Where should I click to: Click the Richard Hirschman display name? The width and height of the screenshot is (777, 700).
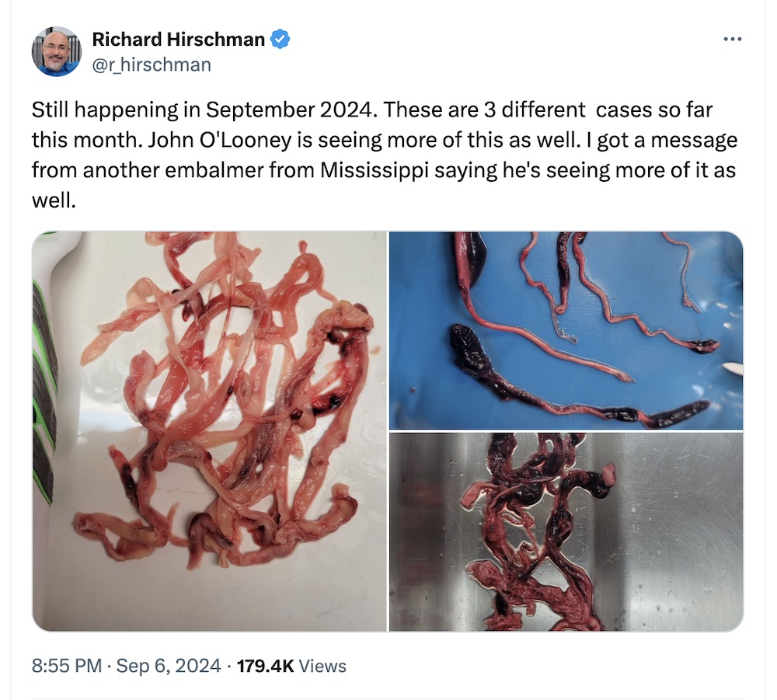coord(179,39)
